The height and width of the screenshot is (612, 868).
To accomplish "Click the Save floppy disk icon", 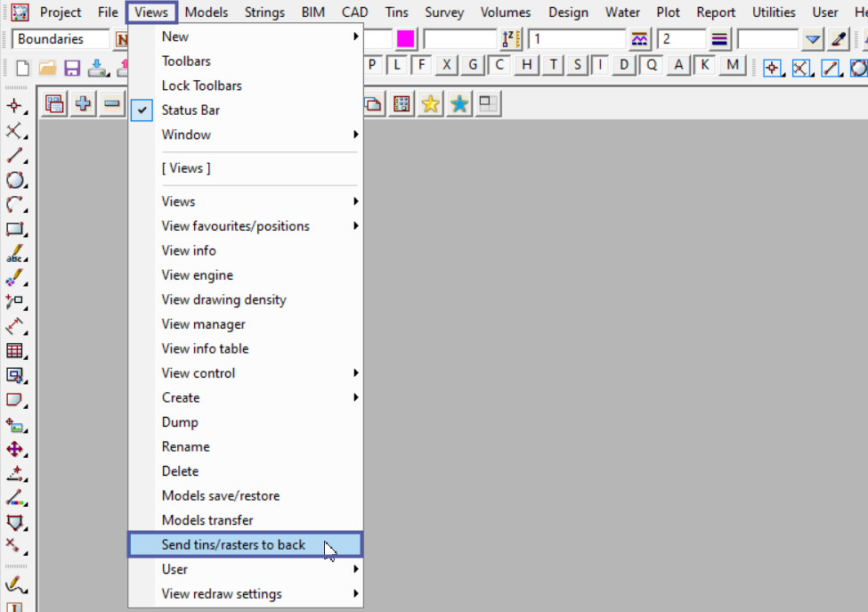I will point(72,68).
